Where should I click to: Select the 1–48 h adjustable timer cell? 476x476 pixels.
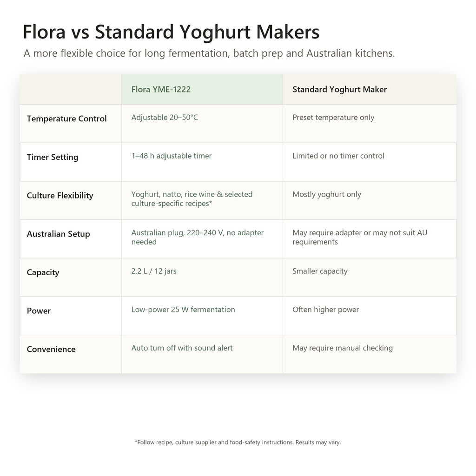click(x=202, y=162)
